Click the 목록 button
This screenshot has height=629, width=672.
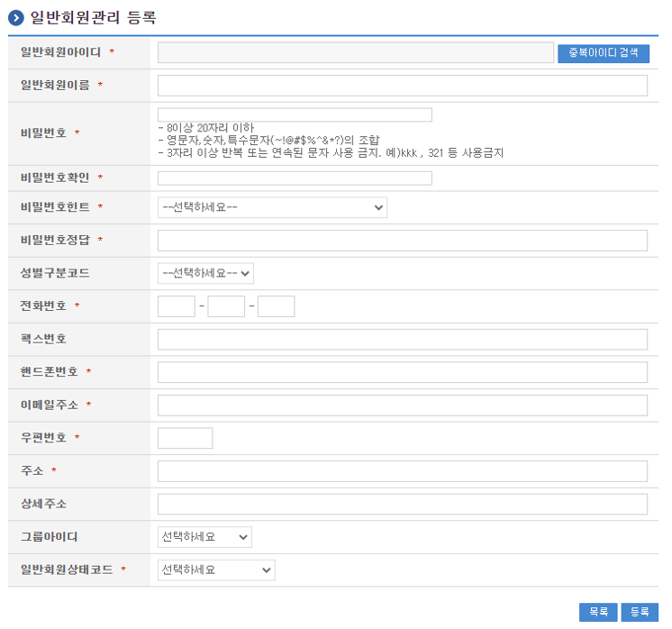[x=598, y=612]
